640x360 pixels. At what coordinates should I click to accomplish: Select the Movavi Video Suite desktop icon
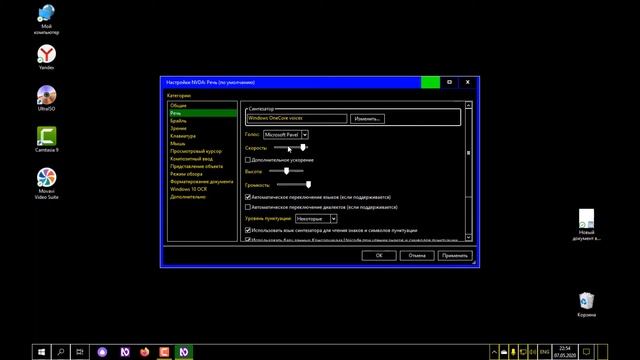pyautogui.click(x=46, y=183)
